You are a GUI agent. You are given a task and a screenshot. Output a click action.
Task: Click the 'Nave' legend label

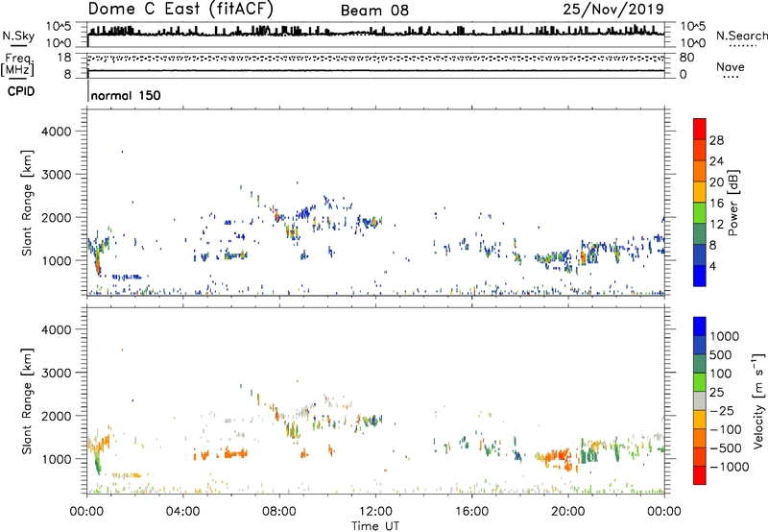point(731,67)
